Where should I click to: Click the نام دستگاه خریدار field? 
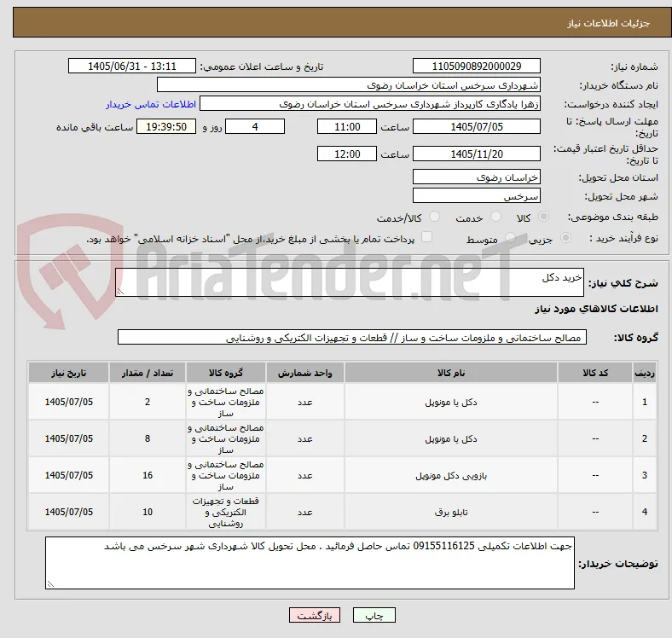click(x=349, y=85)
